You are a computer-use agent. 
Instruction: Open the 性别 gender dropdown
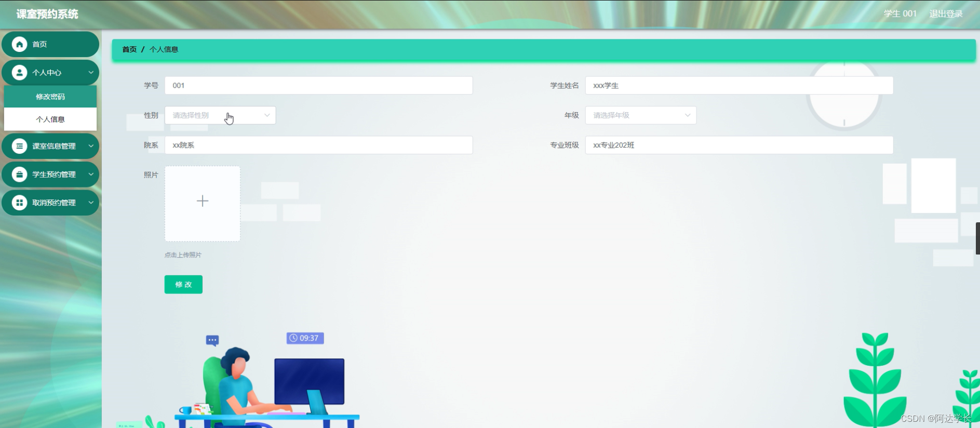point(220,115)
